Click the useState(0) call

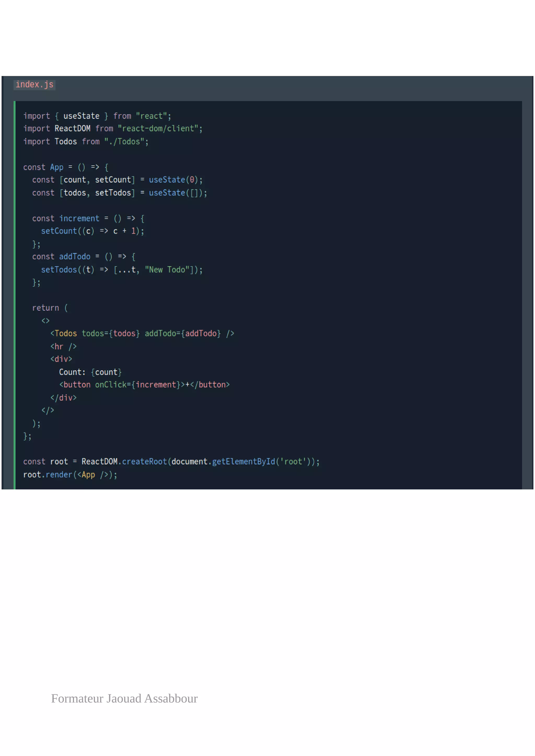point(173,180)
